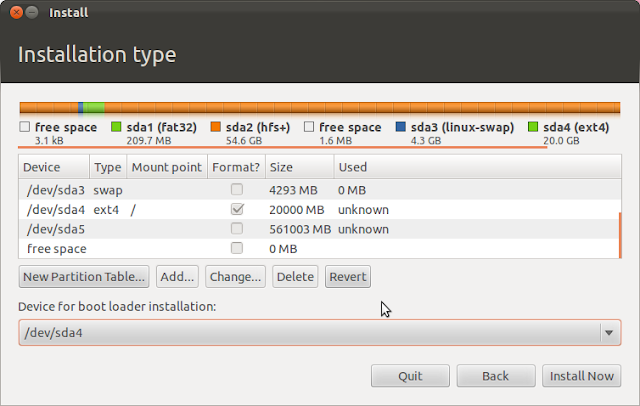Toggle format checkbox for /dev/sda5

pos(237,229)
